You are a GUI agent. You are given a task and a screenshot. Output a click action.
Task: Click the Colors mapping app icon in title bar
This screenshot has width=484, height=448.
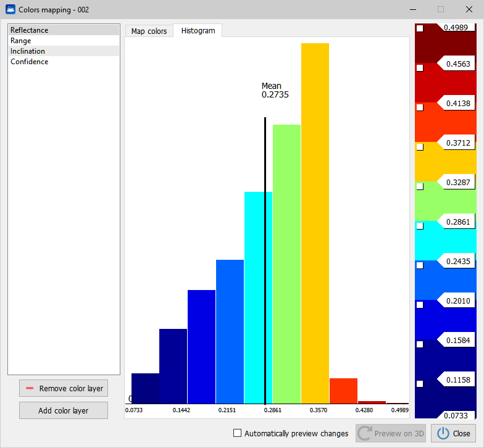pos(10,9)
